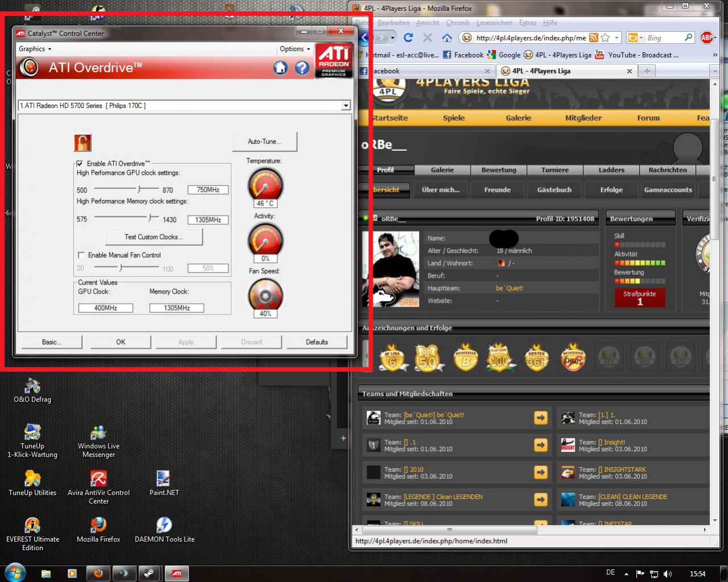728x582 pixels.
Task: Open the Galerie profile tab
Action: point(442,170)
